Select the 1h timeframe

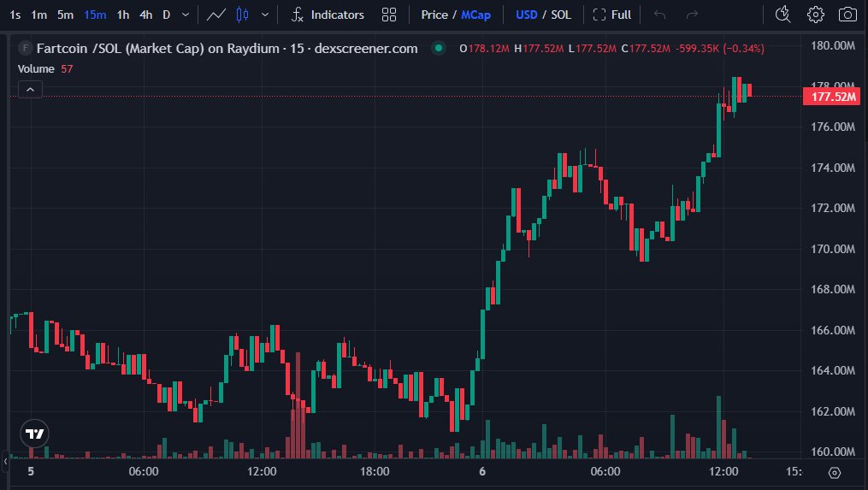tap(123, 15)
